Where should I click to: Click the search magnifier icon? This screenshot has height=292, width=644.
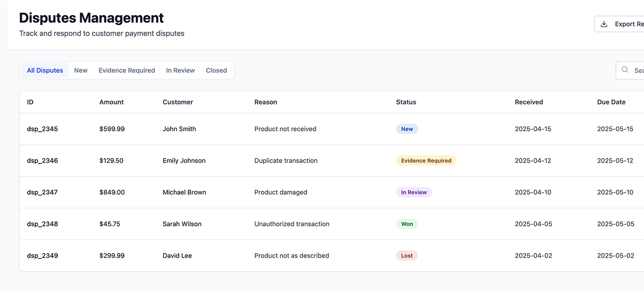625,70
